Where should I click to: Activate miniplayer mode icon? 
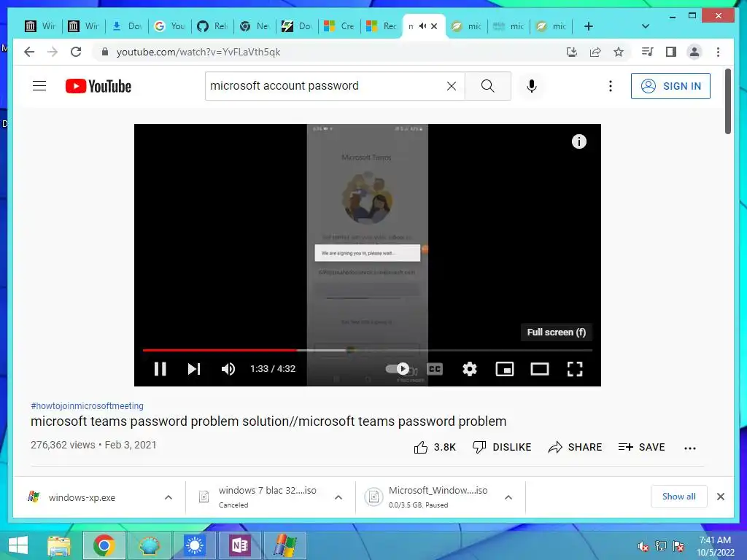coord(505,369)
